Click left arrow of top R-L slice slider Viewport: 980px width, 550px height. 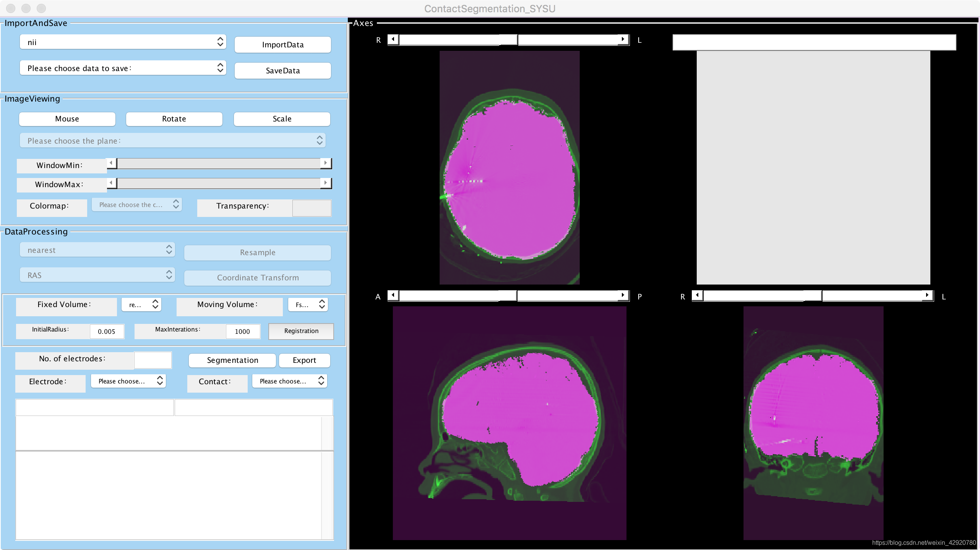click(393, 39)
